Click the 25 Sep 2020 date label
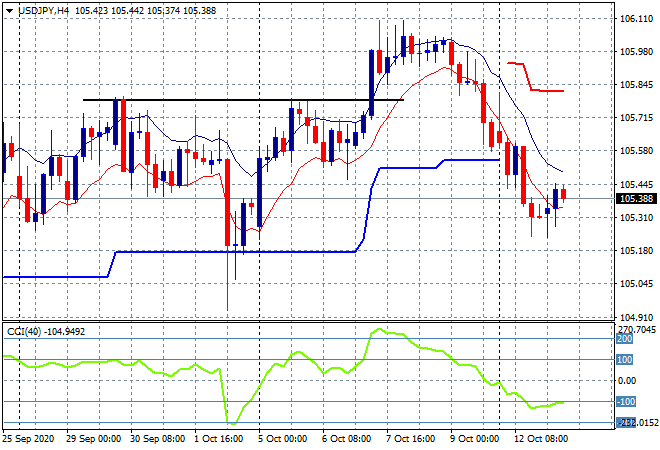This screenshot has width=660, height=450. (x=29, y=439)
